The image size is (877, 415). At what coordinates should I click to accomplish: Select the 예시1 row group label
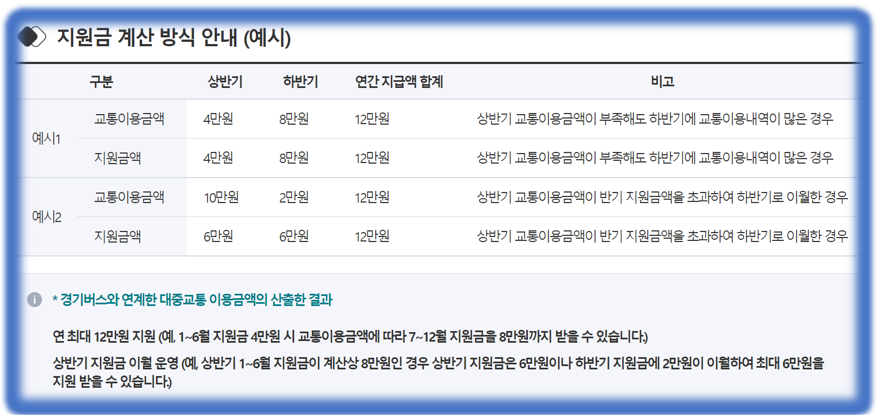[x=47, y=139]
